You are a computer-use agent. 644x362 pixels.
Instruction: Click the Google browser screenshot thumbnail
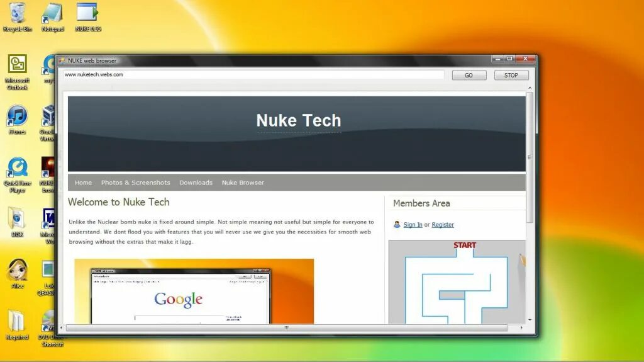194,291
